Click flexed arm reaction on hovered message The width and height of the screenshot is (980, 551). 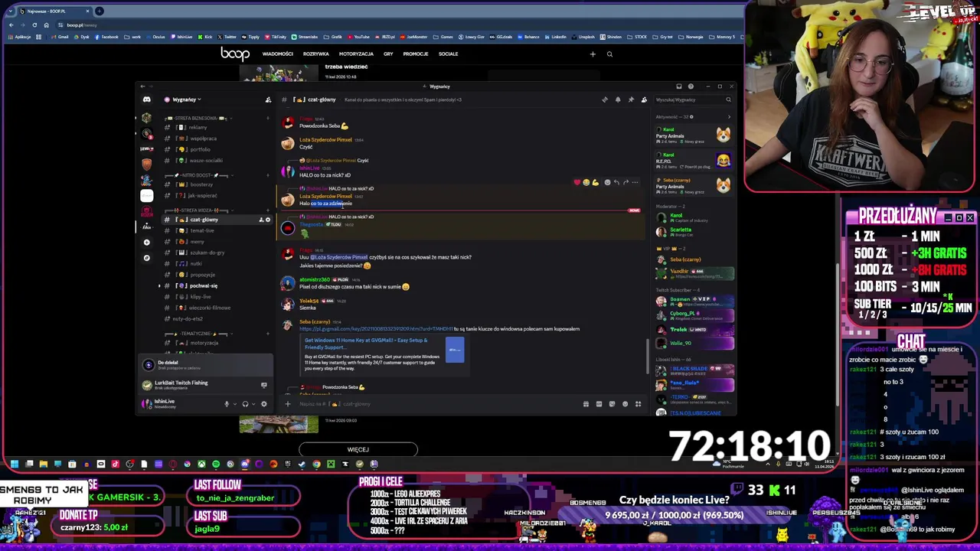coord(595,182)
